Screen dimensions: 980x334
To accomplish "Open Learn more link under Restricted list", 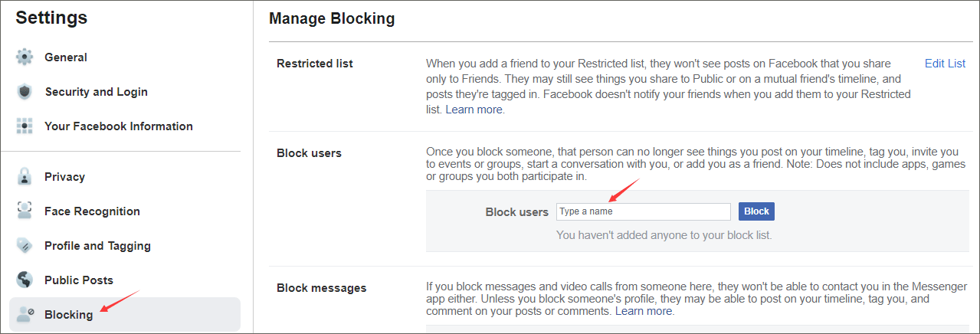I will pyautogui.click(x=474, y=110).
